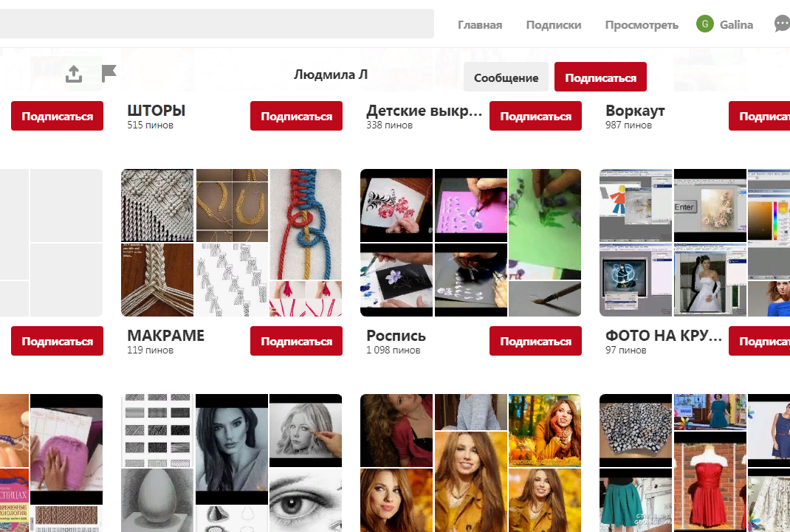Open the Воркаут board title

[635, 110]
